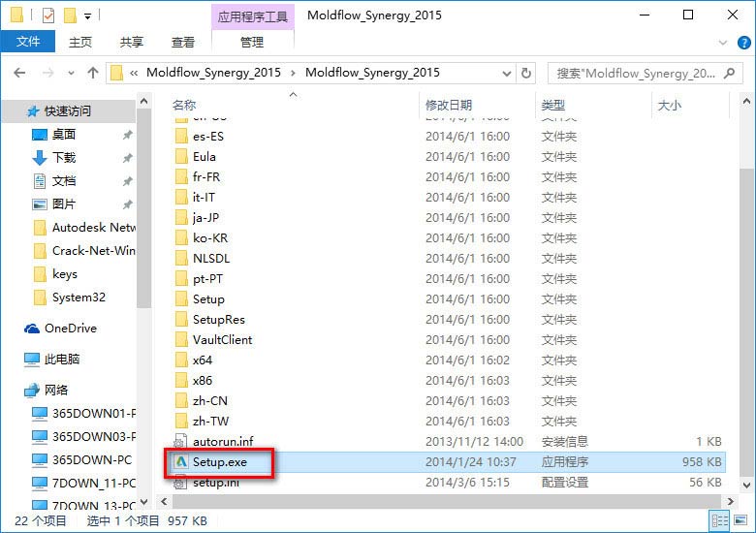Select the x64 folder icon
Image resolution: width=756 pixels, height=533 pixels.
tap(181, 360)
